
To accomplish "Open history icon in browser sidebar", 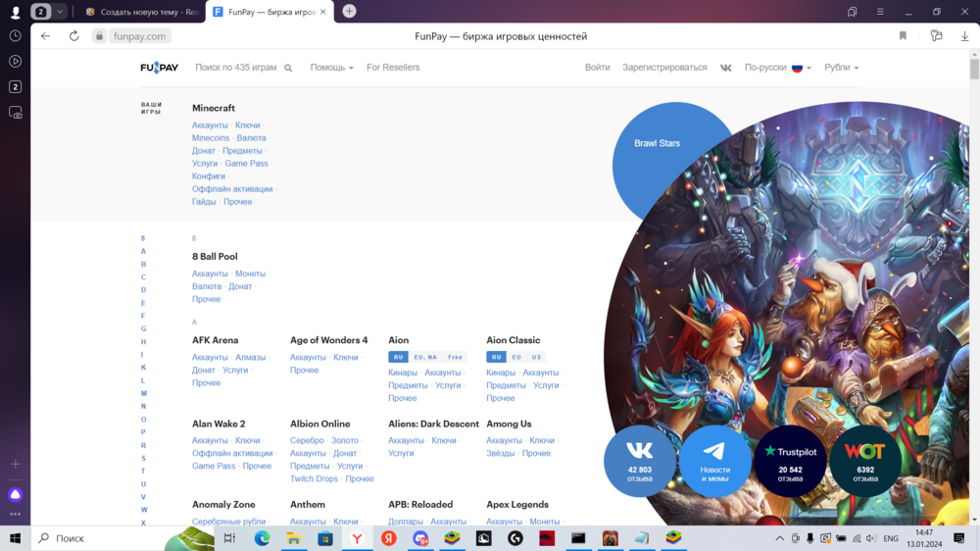I will [15, 35].
